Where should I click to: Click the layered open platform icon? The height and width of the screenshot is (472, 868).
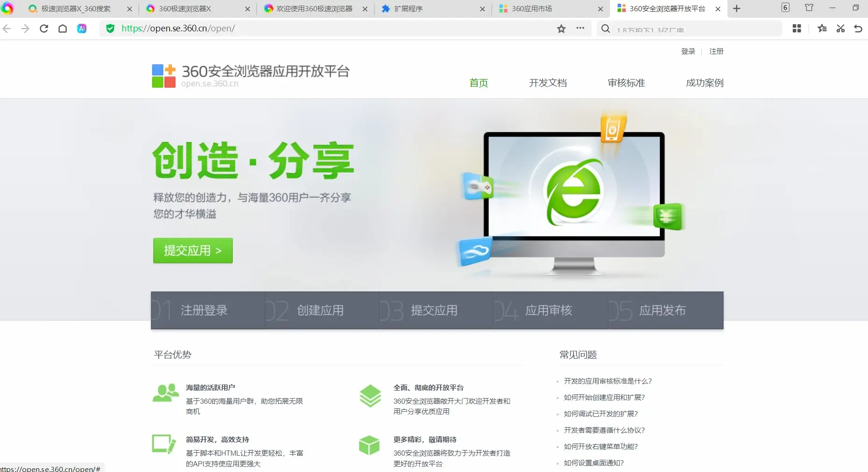pos(370,396)
